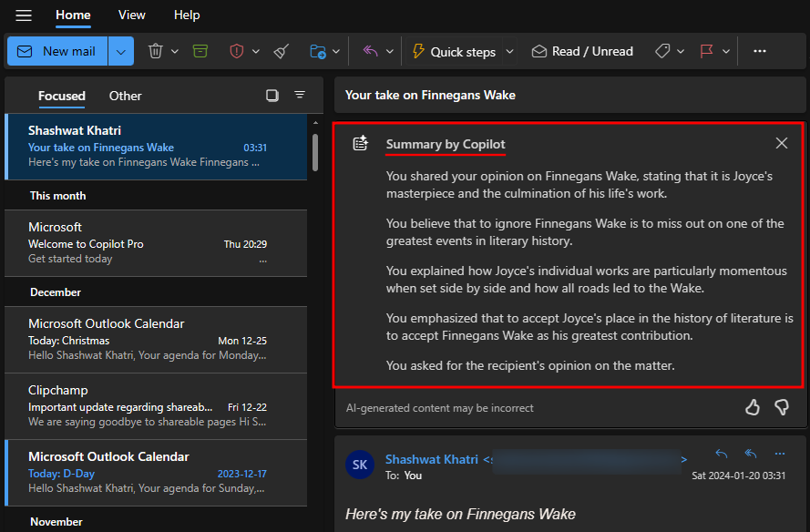
Task: Click the Here's my take on Finnegans Wake body heading
Action: point(460,514)
